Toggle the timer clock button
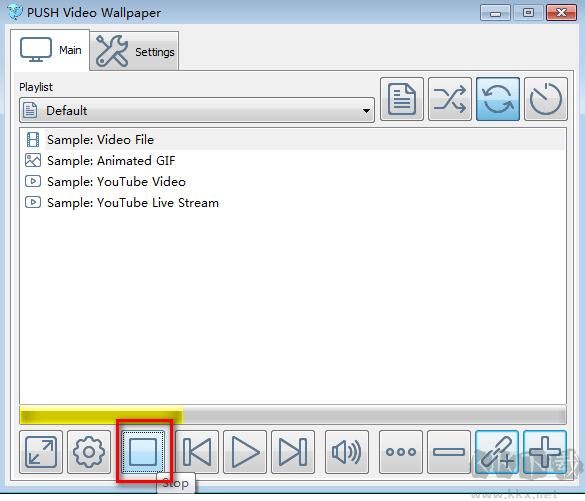This screenshot has width=585, height=501. pos(546,99)
